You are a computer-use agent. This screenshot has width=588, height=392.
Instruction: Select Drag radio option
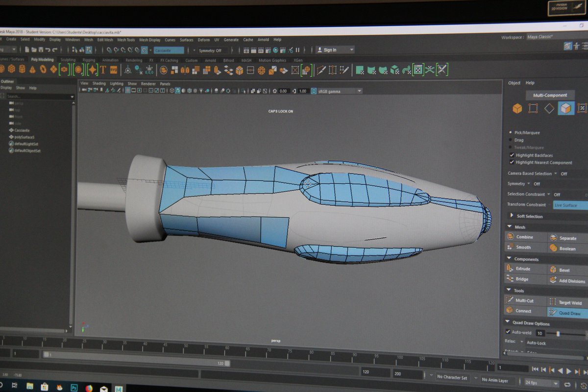[x=511, y=140]
